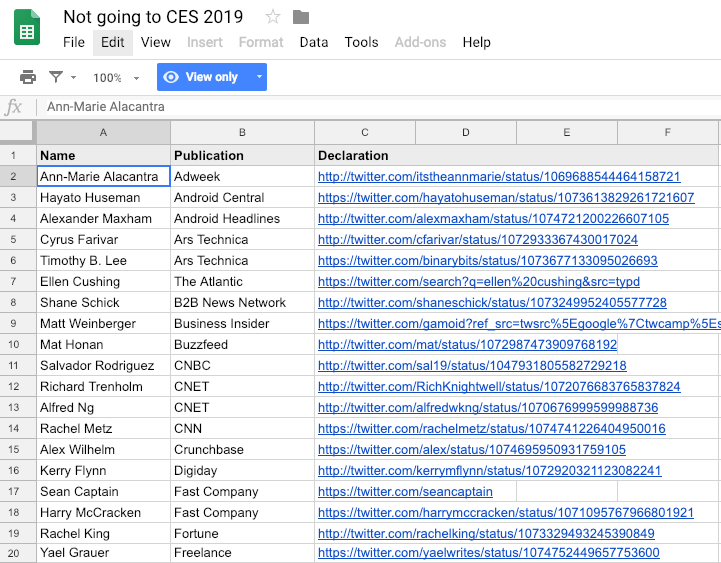Open the twitter.com/mat status link

click(467, 345)
